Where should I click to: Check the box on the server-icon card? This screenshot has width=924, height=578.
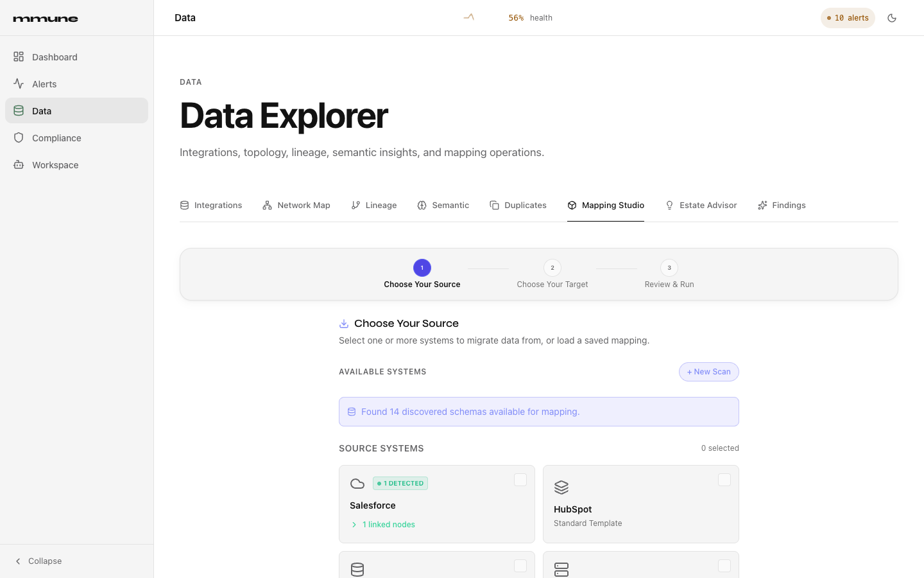coord(724,566)
